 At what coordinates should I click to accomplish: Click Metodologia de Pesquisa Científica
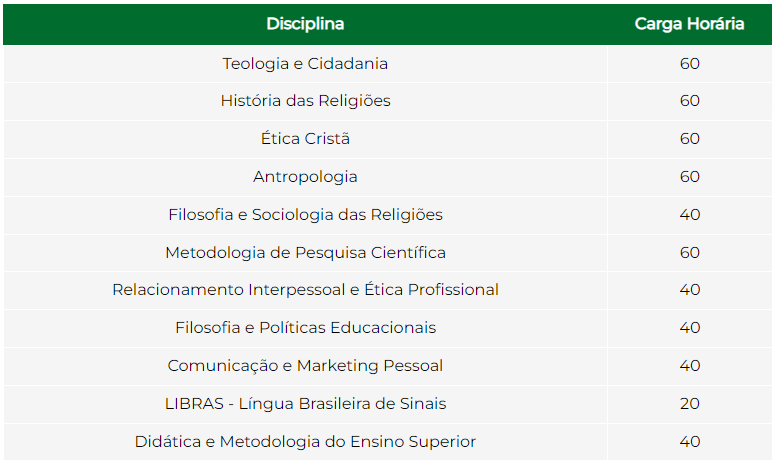tap(305, 252)
